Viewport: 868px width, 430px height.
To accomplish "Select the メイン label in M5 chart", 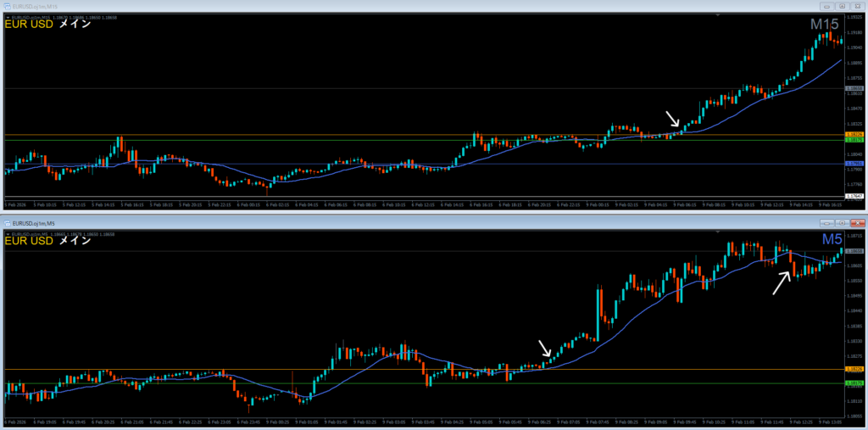I will pos(75,242).
